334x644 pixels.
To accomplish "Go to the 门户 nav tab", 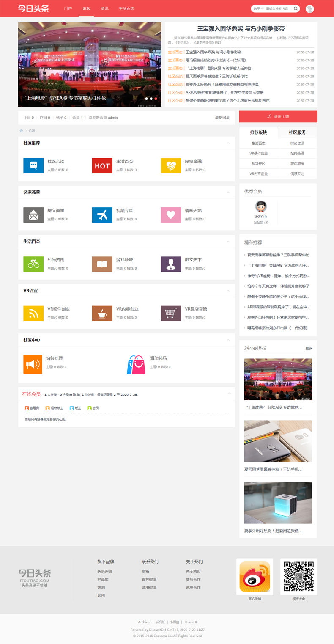I will click(68, 8).
